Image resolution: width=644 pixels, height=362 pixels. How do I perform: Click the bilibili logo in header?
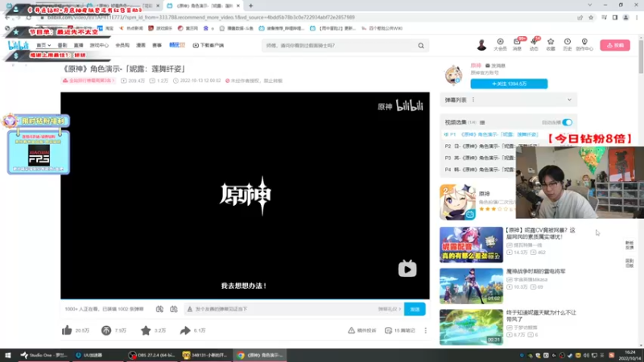[x=19, y=45]
